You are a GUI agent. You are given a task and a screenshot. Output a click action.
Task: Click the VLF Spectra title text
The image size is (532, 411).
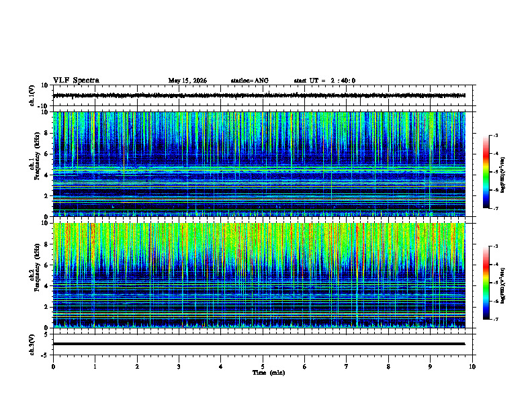[76, 81]
